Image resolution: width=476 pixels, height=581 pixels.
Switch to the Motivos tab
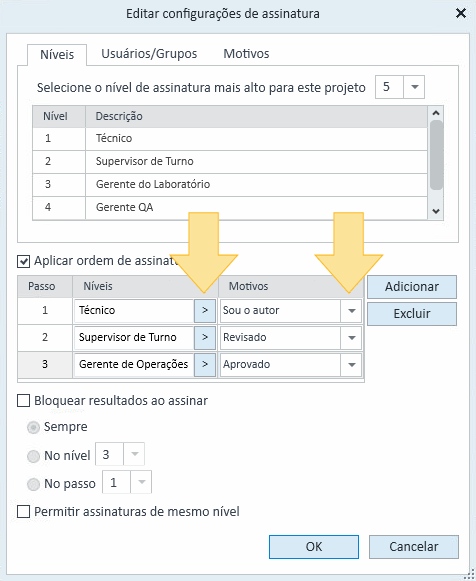[x=246, y=54]
